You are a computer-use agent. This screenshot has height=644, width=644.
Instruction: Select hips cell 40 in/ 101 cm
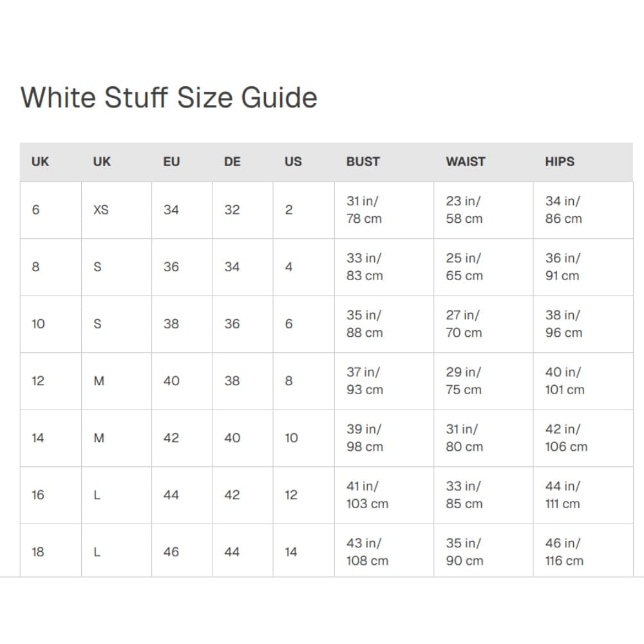(x=583, y=381)
